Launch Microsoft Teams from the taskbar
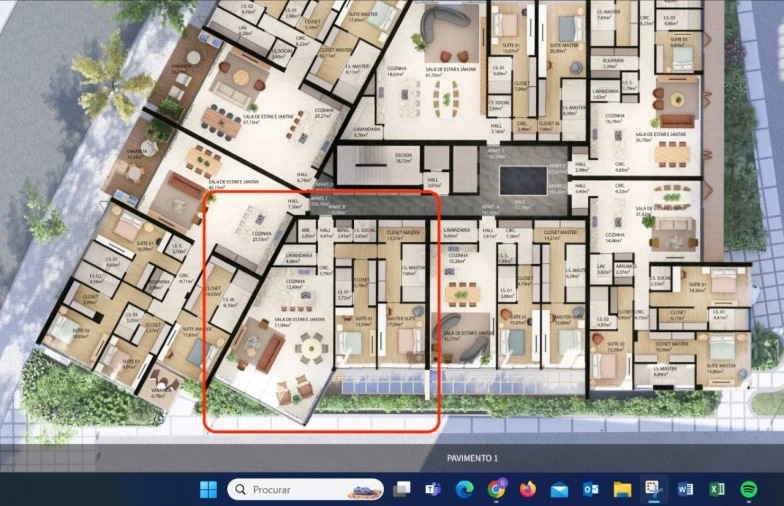Screen dimensions: 784x506 (433, 489)
